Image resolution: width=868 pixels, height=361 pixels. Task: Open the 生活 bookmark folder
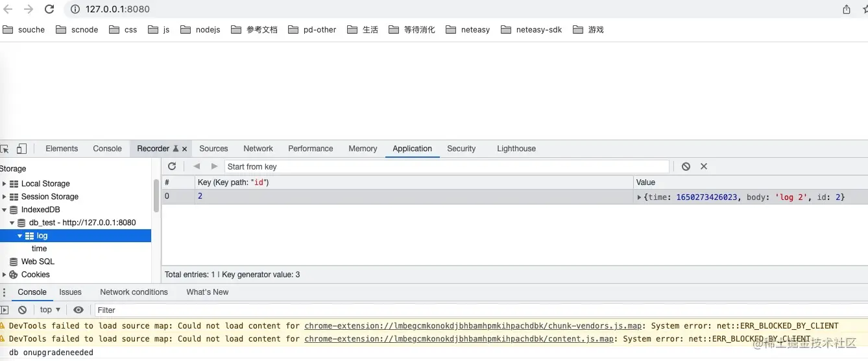click(x=363, y=30)
